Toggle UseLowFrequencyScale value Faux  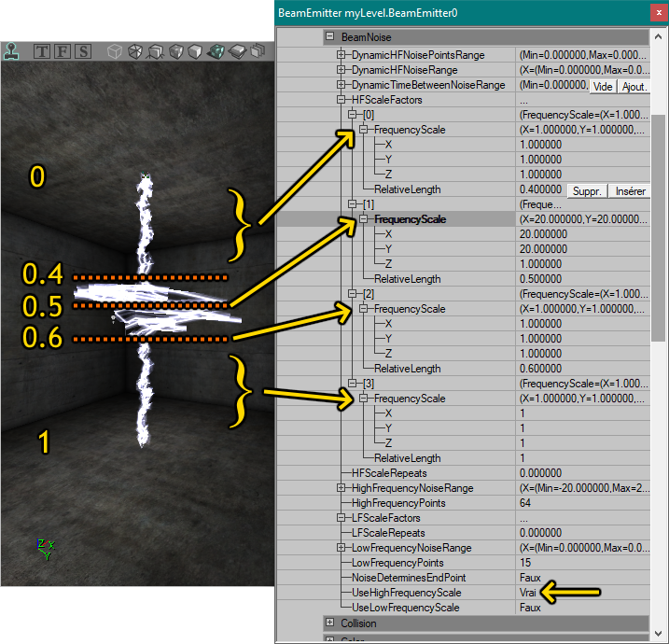click(x=530, y=608)
